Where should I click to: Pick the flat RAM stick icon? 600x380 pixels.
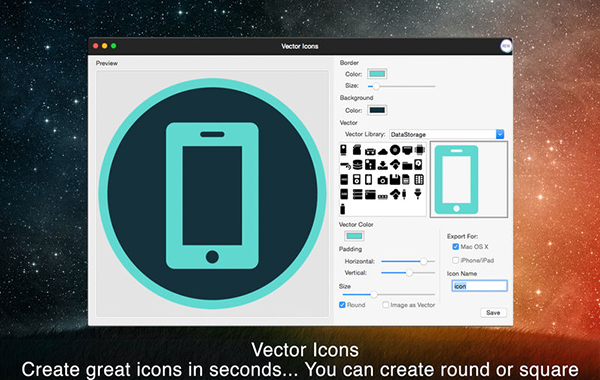click(383, 197)
